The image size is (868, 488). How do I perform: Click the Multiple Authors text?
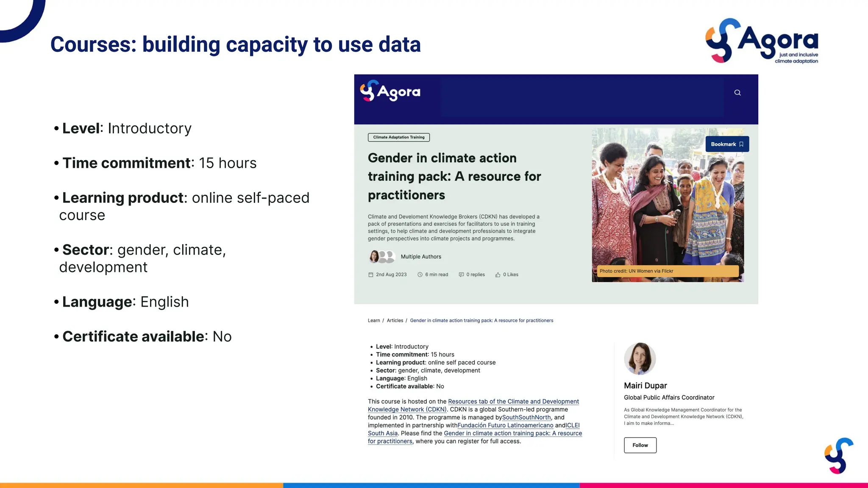(x=421, y=257)
